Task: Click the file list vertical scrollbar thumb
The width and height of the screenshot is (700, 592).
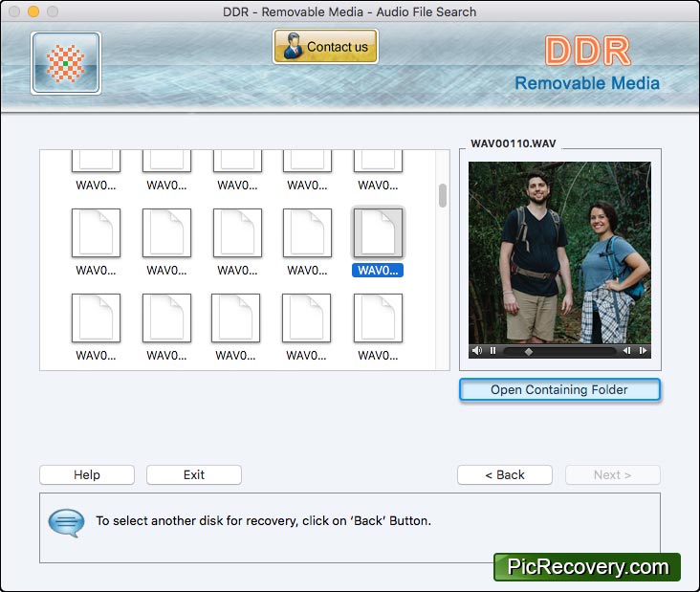Action: click(x=443, y=195)
